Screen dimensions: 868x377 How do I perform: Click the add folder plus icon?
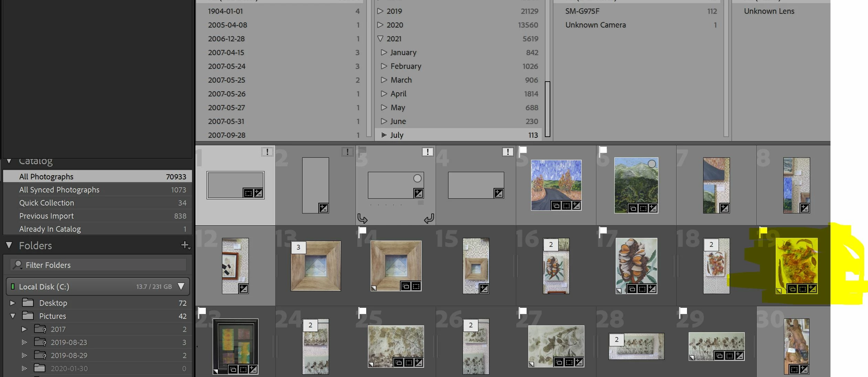[185, 245]
